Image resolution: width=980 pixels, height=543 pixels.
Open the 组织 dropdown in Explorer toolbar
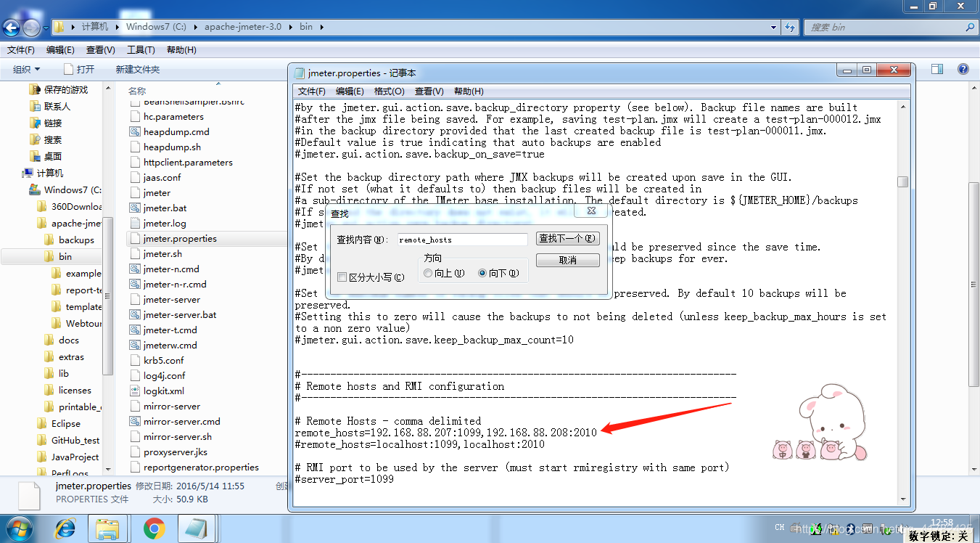pyautogui.click(x=27, y=69)
